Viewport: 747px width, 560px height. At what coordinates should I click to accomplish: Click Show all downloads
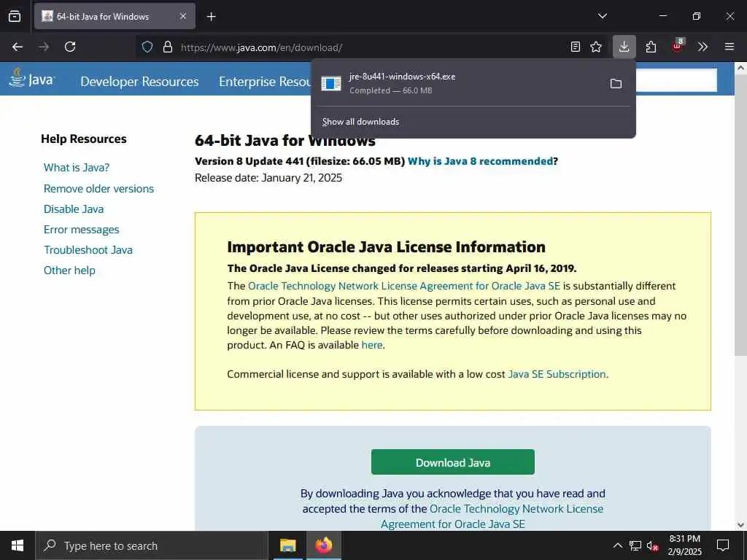click(x=360, y=122)
